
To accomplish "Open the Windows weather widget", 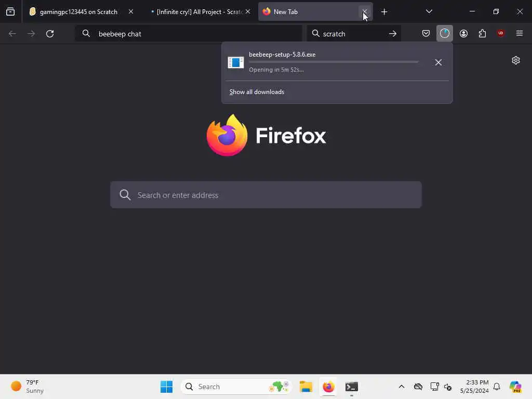I will tap(27, 387).
